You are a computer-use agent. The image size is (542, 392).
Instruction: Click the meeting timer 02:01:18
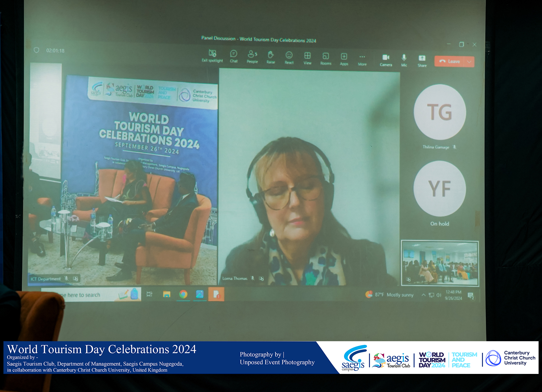[55, 50]
